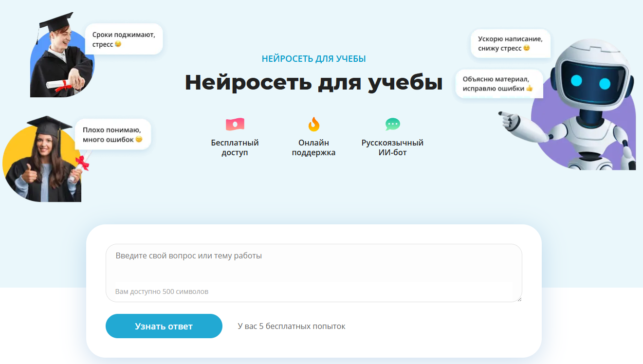Click the orange flame icon above Онлайн поддержка
The height and width of the screenshot is (364, 643).
pos(313,124)
